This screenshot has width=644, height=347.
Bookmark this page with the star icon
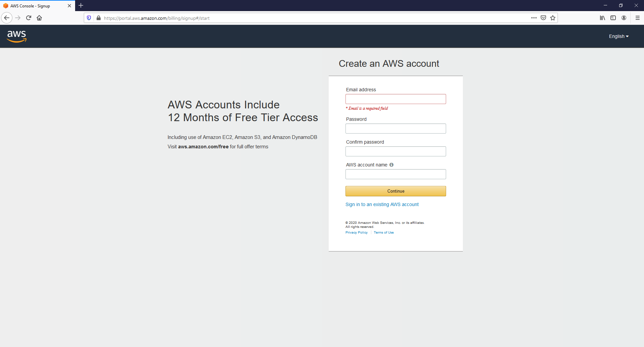click(x=553, y=18)
